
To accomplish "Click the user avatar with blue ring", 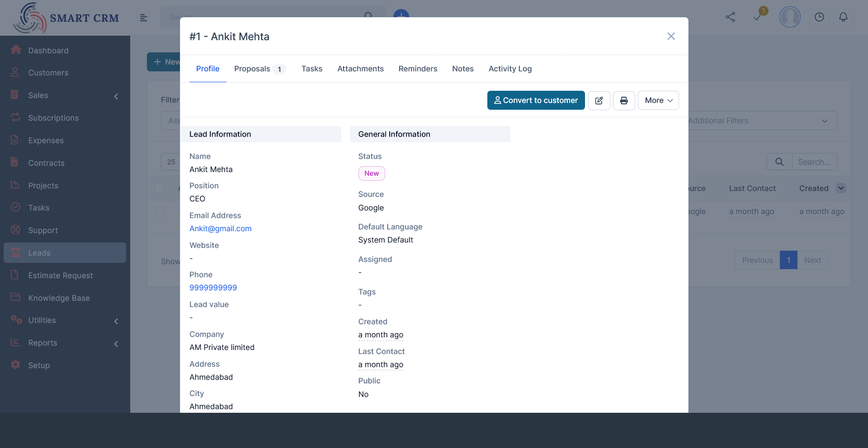I will pos(790,17).
